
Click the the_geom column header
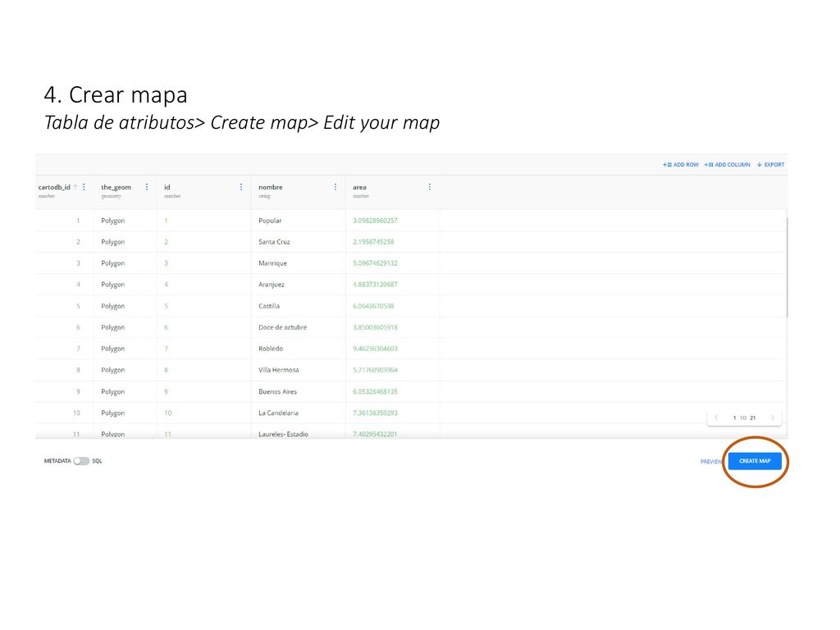pyautogui.click(x=116, y=187)
